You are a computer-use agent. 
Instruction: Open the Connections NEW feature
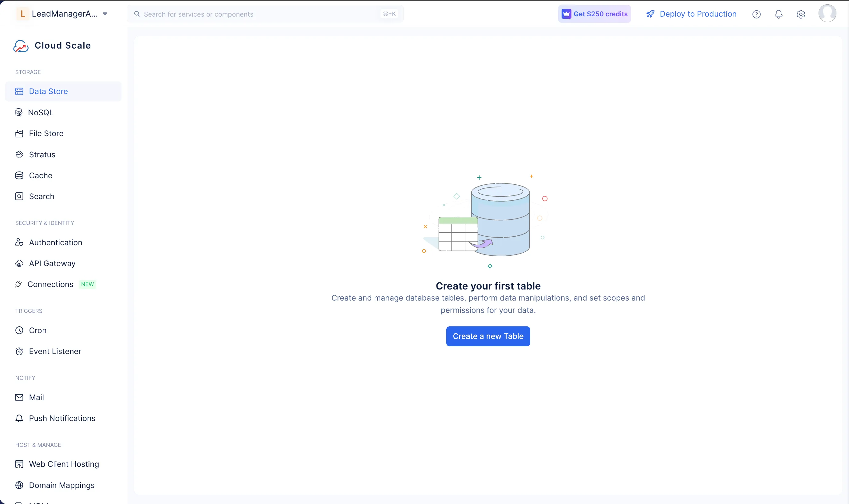tap(50, 284)
